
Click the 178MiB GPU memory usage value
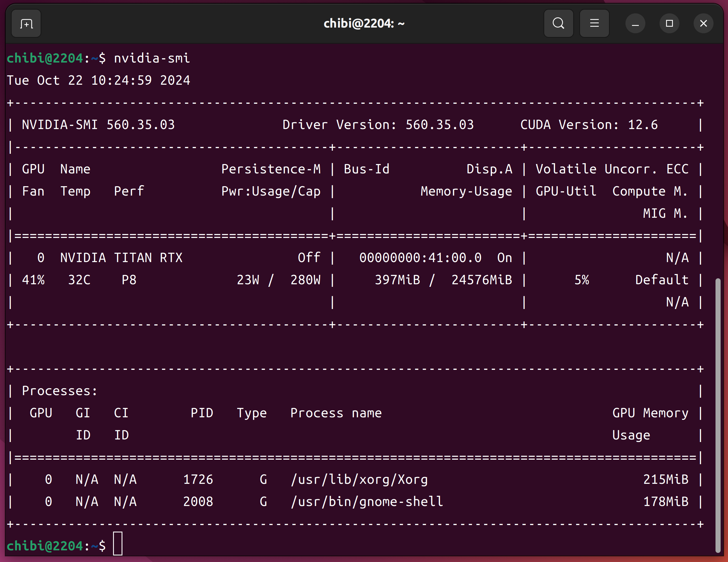666,502
